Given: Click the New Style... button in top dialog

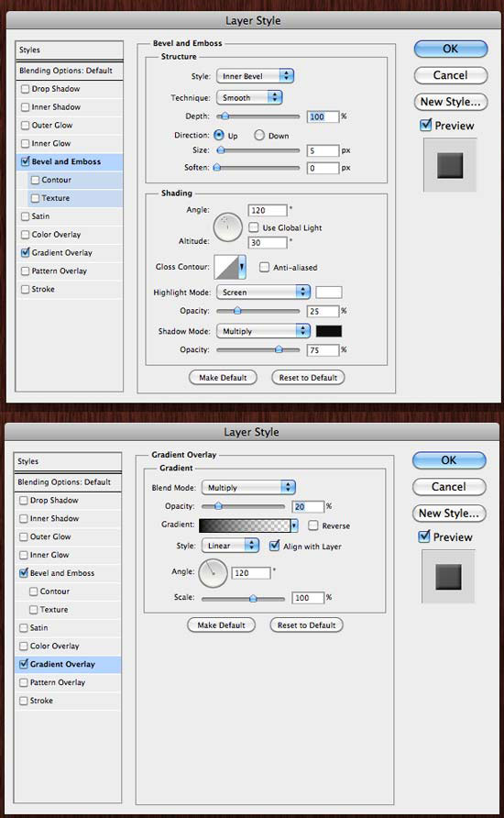Looking at the screenshot, I should [451, 102].
